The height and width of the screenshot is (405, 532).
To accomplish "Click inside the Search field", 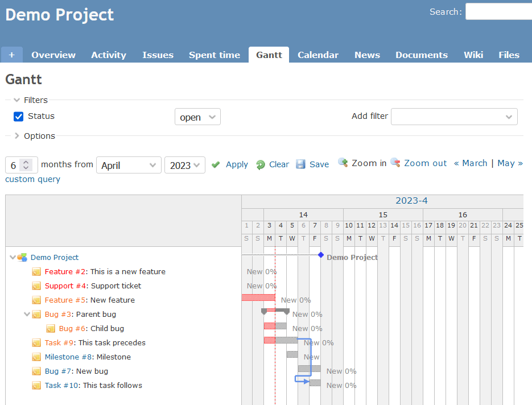I will point(498,11).
